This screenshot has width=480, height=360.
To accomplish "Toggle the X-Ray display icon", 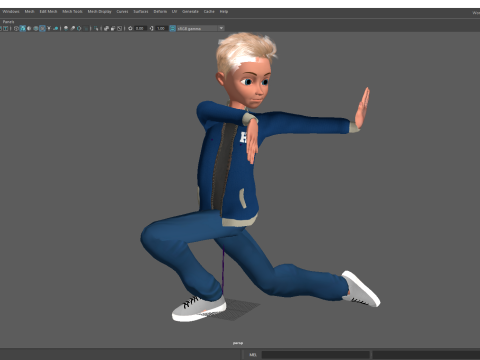I will pyautogui.click(x=106, y=28).
